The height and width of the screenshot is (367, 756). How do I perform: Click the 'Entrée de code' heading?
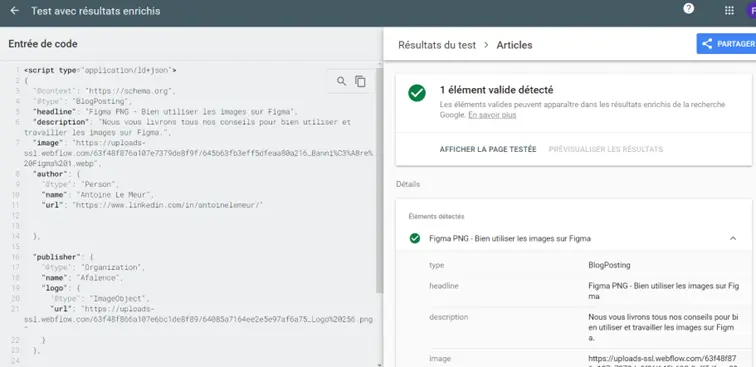[43, 44]
